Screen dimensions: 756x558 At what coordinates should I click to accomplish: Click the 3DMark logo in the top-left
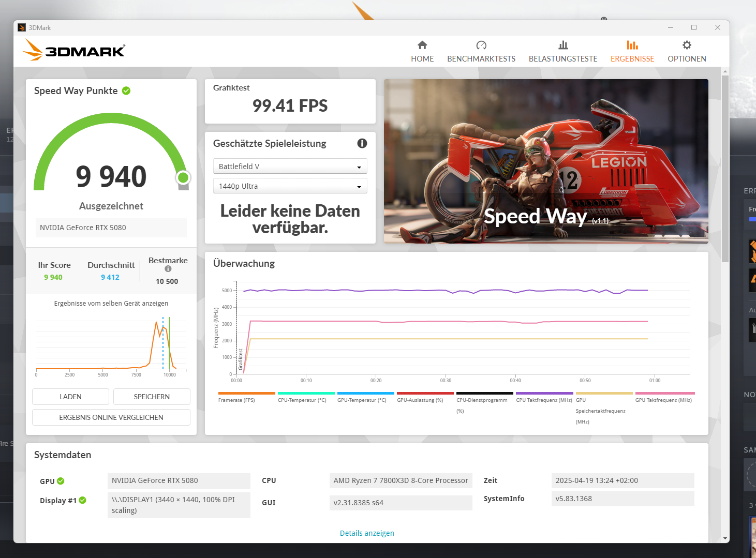pyautogui.click(x=73, y=50)
